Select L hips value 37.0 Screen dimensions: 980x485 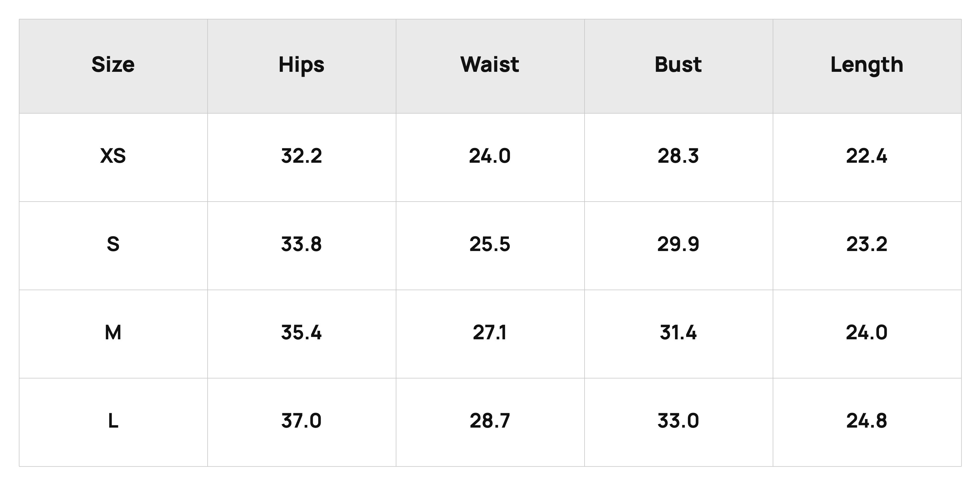click(301, 421)
